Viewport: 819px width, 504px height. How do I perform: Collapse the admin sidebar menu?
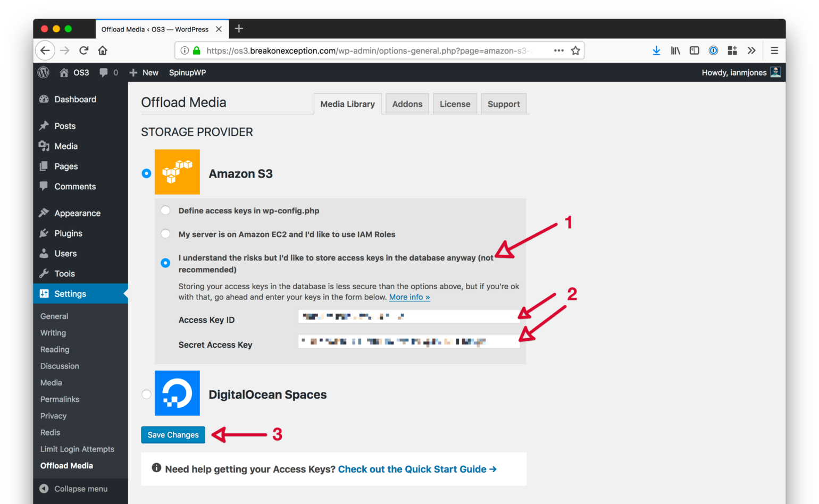click(x=73, y=489)
